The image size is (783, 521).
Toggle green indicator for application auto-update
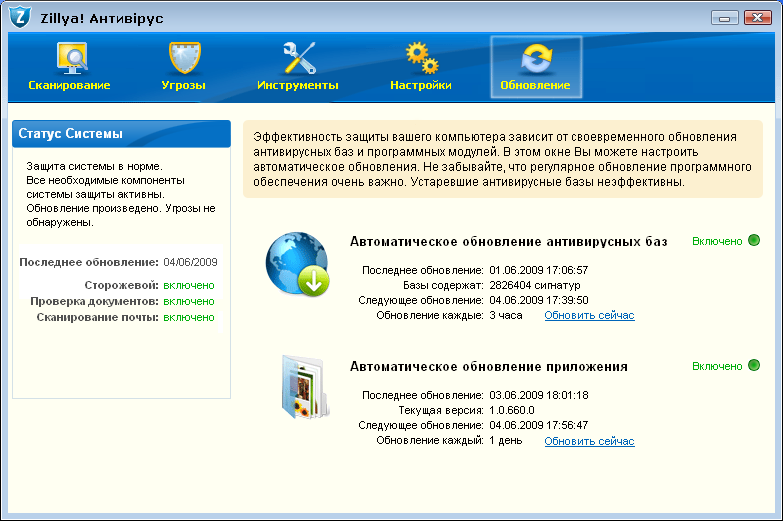point(754,365)
